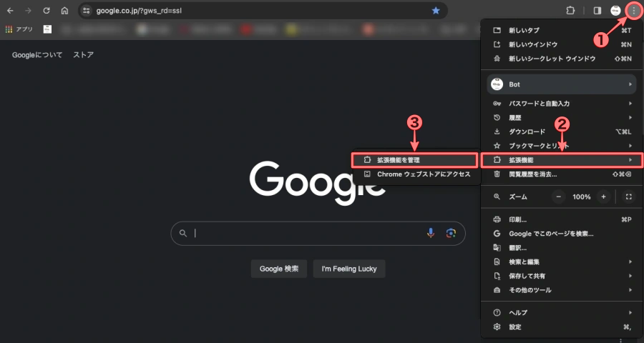The image size is (644, 343).
Task: Expand the Bot profile submenu
Action: pyautogui.click(x=562, y=84)
